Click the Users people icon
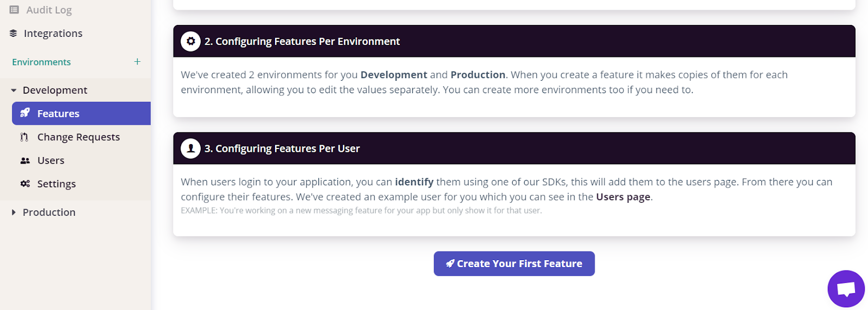Image resolution: width=868 pixels, height=310 pixels. pos(25,160)
